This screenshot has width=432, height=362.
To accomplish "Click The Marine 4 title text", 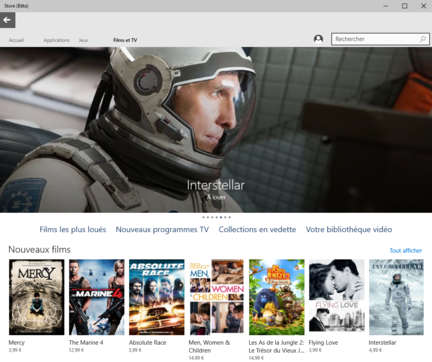I will click(x=86, y=342).
